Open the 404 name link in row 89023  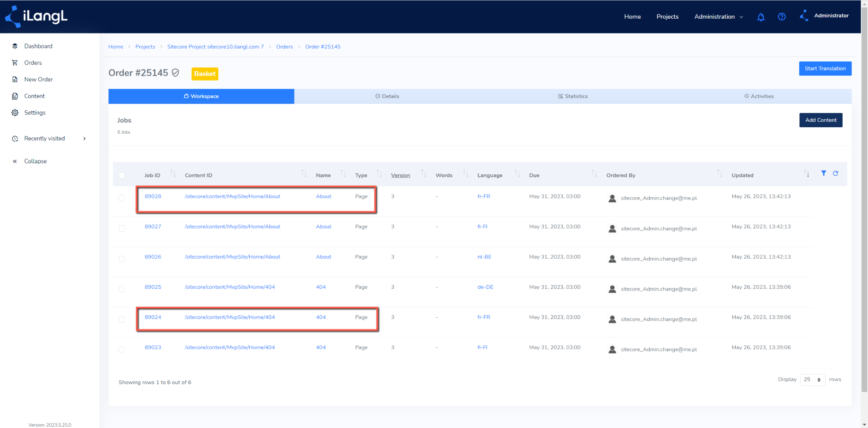pyautogui.click(x=321, y=347)
